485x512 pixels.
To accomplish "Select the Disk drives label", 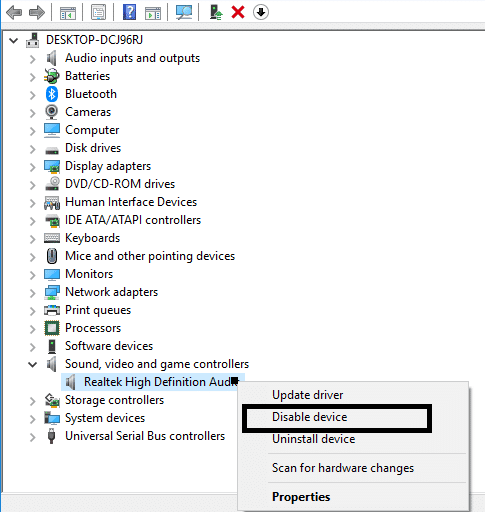I will (x=93, y=148).
